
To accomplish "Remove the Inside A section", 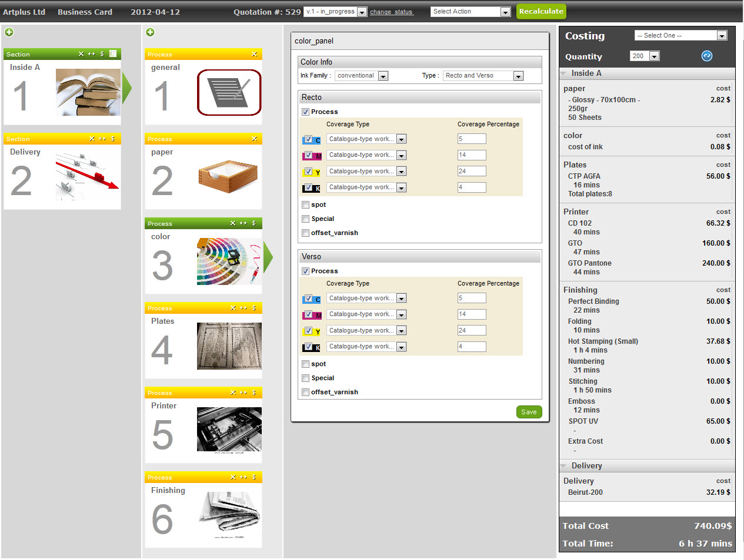I will coord(81,54).
